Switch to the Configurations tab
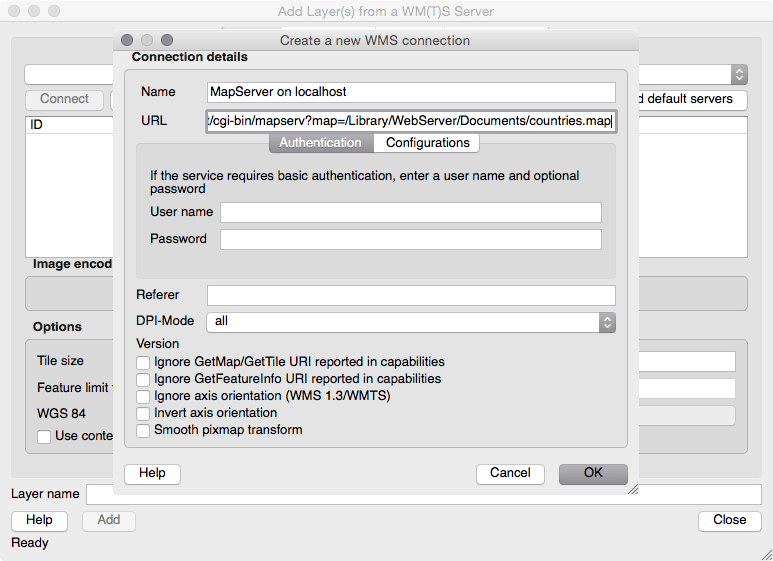Viewport: 773px width, 561px height. click(427, 143)
